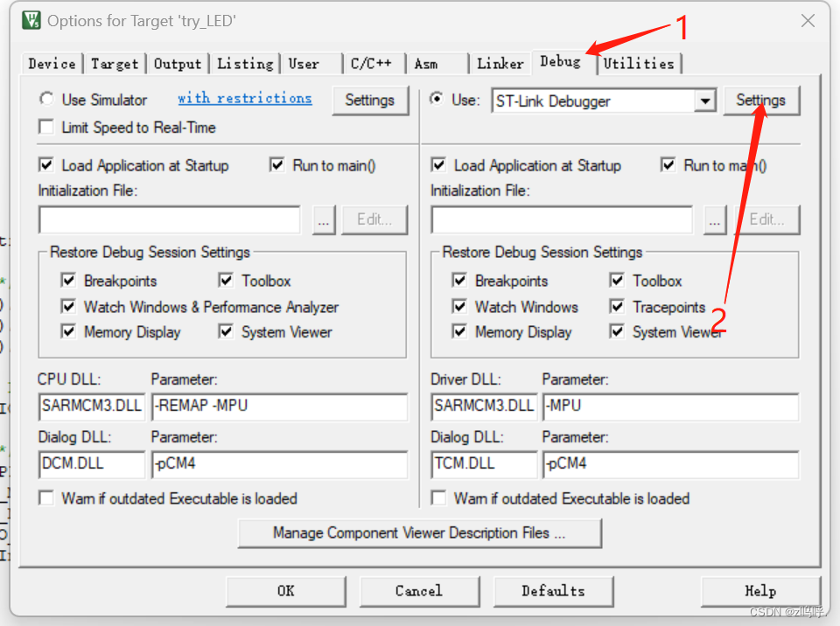
Task: Close the Options for Target dialog
Action: click(x=808, y=21)
